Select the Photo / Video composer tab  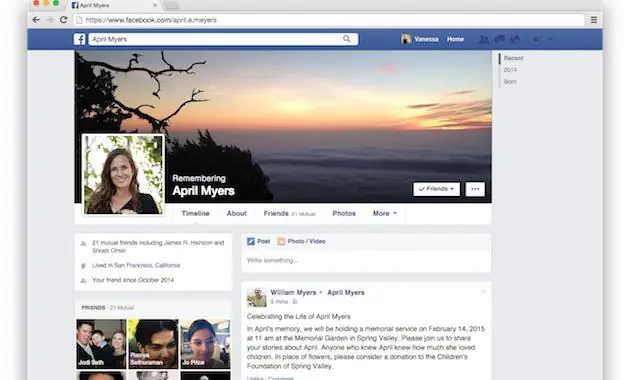[x=301, y=241]
